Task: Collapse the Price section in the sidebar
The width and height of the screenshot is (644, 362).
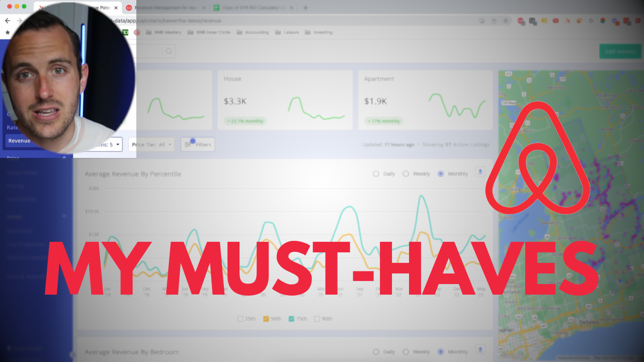Action: pos(64,158)
